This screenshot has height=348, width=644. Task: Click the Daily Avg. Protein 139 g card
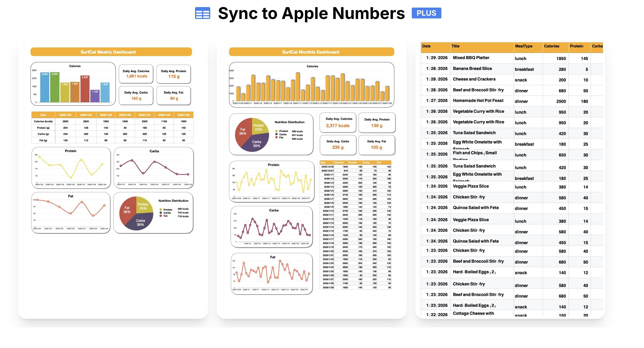[x=377, y=123]
